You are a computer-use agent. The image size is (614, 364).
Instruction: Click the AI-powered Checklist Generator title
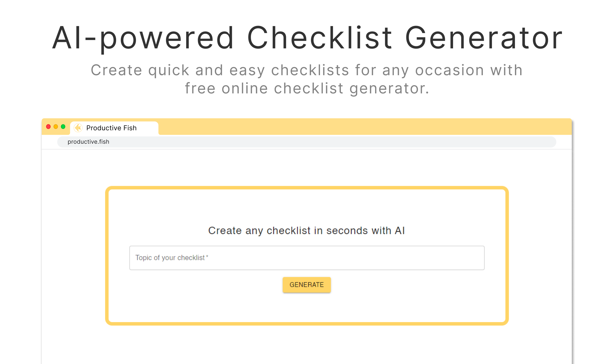coord(307,38)
